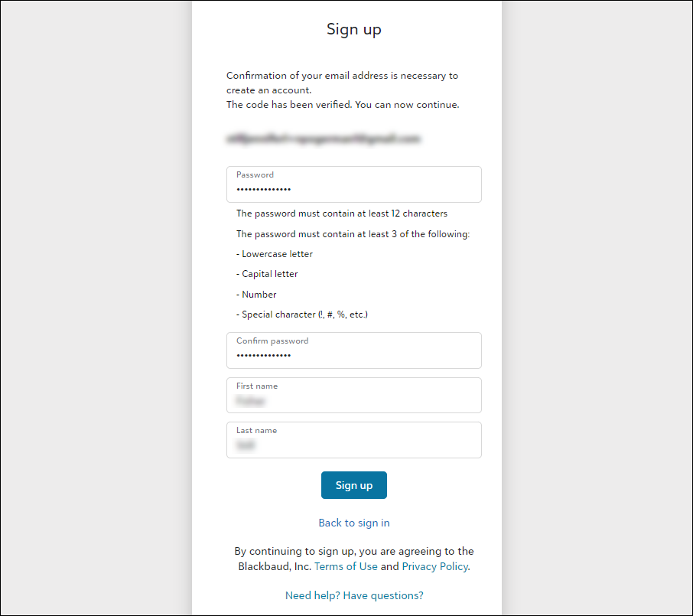
Task: Click the Special character requirement line
Action: click(x=302, y=315)
